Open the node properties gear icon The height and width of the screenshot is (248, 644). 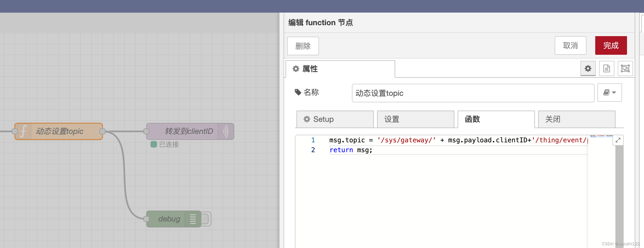coord(588,68)
